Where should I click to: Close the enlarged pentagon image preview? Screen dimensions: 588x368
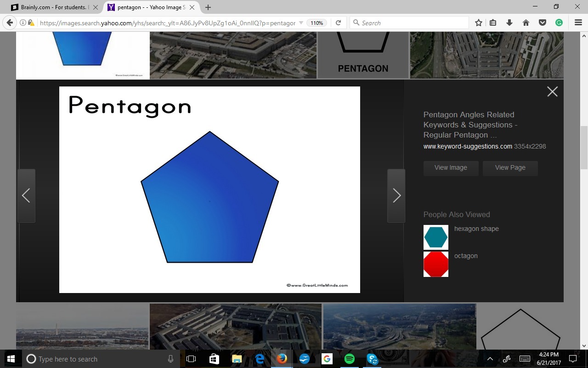552,92
